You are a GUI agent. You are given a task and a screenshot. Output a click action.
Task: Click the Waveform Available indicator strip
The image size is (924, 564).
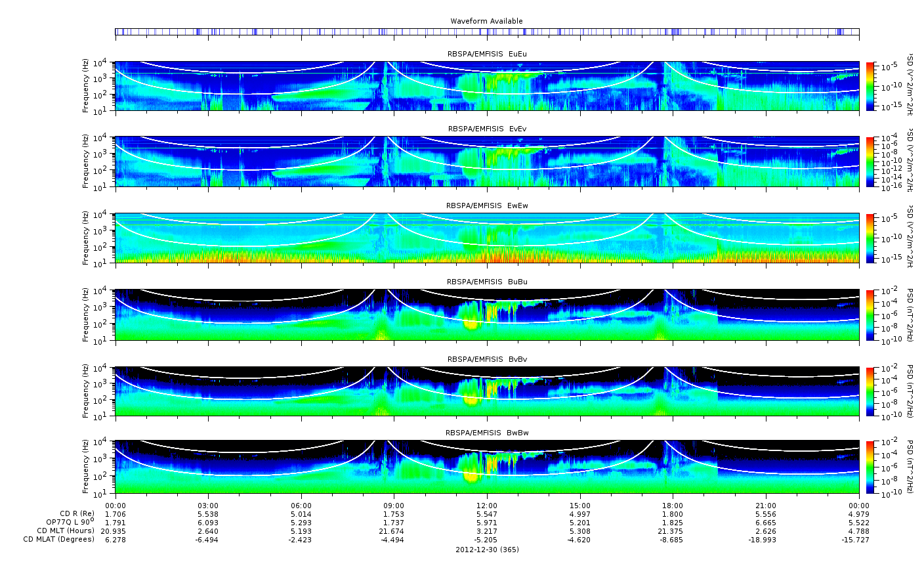487,32
